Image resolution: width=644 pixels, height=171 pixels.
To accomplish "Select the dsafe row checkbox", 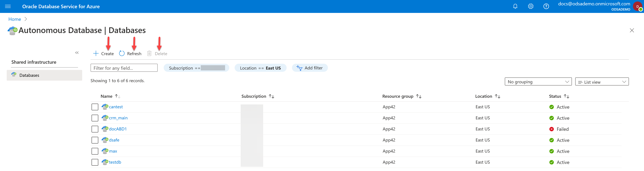I will point(95,140).
